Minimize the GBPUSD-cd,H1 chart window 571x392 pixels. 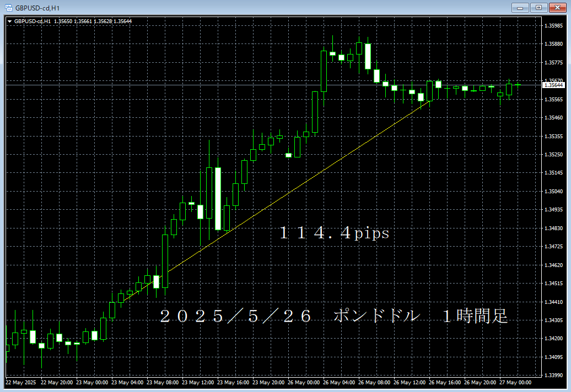(x=520, y=8)
